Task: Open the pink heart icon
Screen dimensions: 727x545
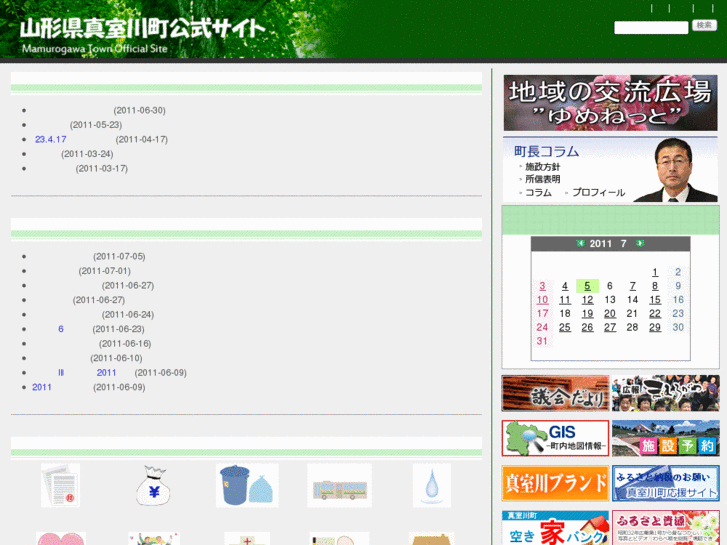Action: [61, 539]
